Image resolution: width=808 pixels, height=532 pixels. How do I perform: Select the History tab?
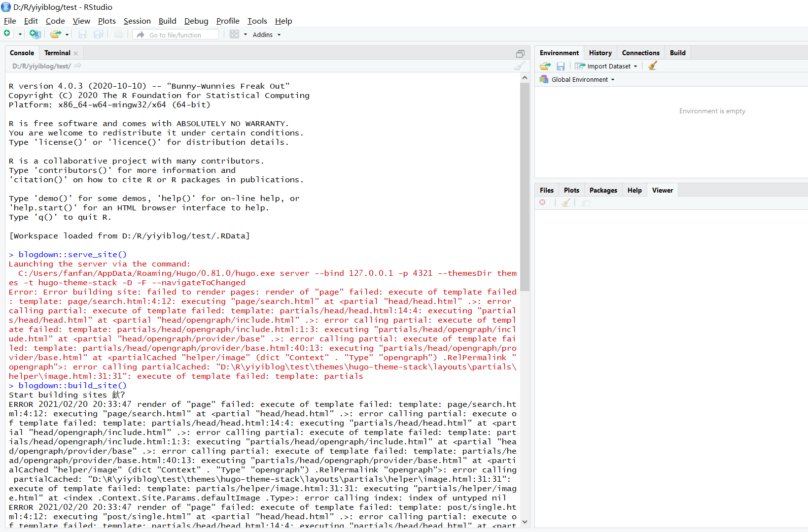(x=600, y=53)
